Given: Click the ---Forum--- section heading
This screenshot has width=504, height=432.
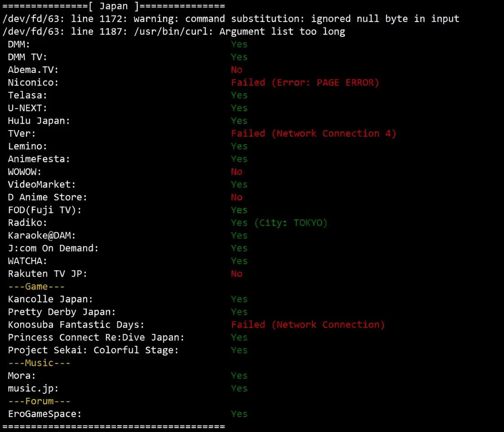Looking at the screenshot, I should (x=39, y=401).
